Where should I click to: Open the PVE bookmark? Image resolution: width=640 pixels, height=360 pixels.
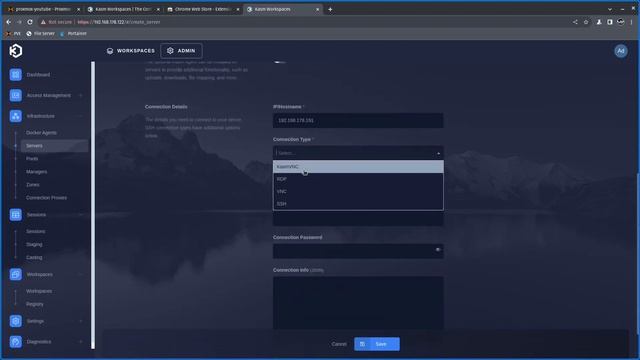click(13, 33)
